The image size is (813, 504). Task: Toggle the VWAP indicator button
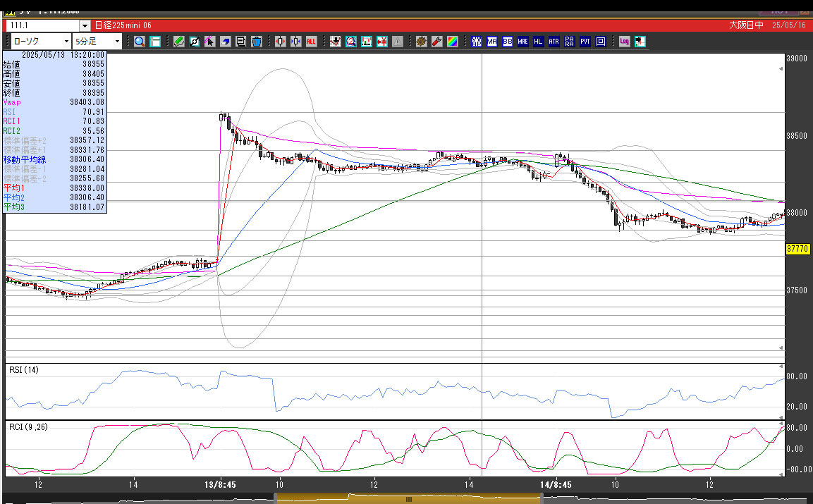(x=477, y=42)
